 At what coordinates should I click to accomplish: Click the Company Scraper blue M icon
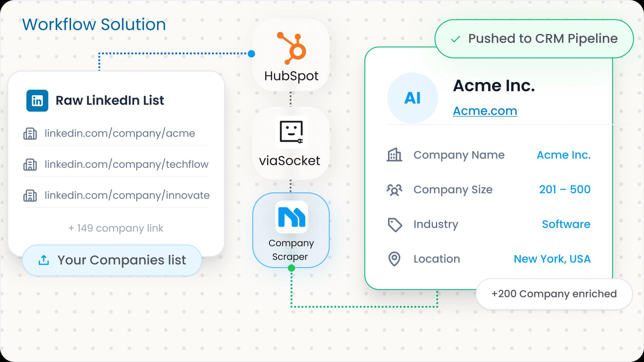tap(291, 217)
